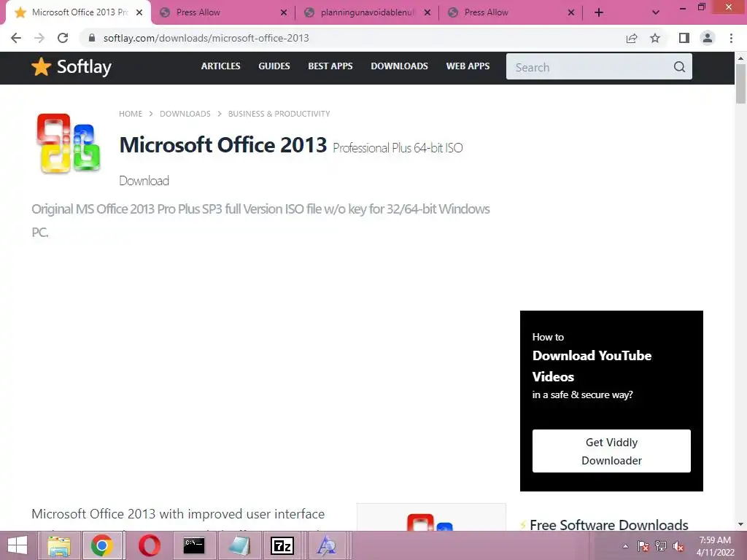The height and width of the screenshot is (560, 747).
Task: Expand the tab search chevron
Action: tap(656, 13)
